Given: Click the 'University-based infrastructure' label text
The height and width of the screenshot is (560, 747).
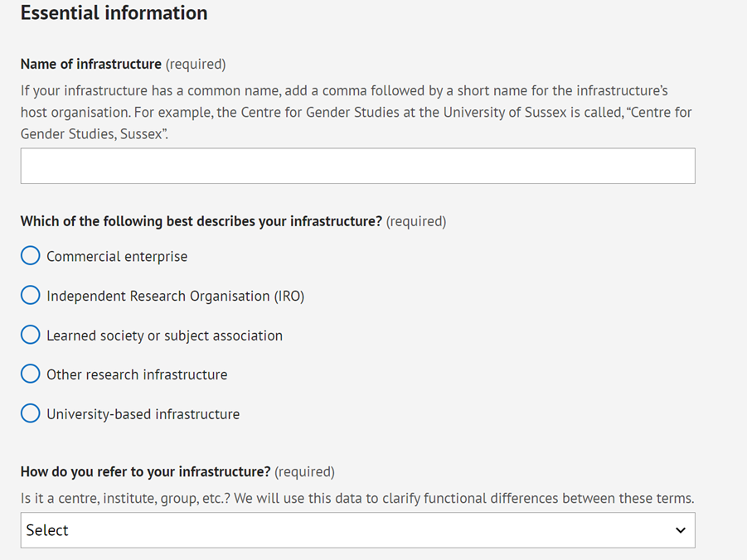Looking at the screenshot, I should 143,414.
